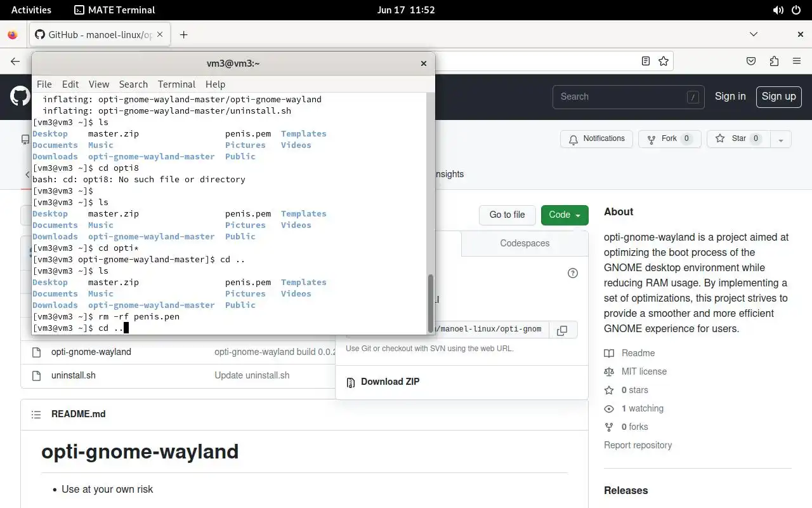Switch to the Codespaces tab
This screenshot has width=812, height=508.
coord(525,243)
